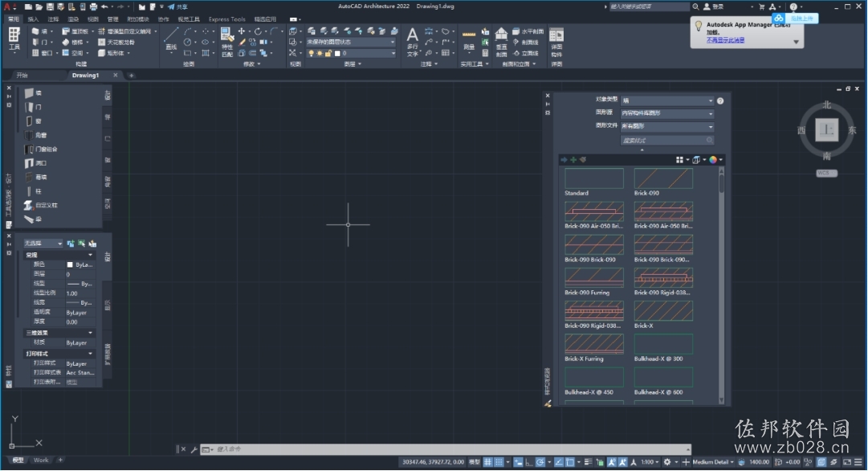Click the help question mark in styles browser
Image resolution: width=868 pixels, height=471 pixels.
point(720,100)
